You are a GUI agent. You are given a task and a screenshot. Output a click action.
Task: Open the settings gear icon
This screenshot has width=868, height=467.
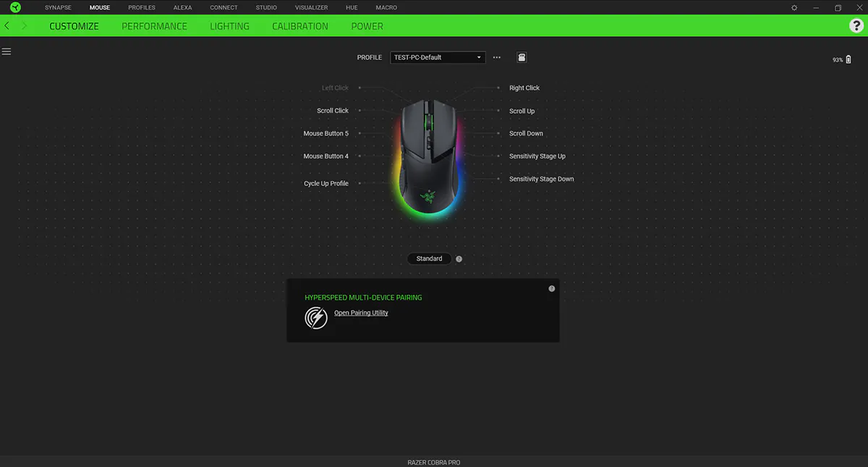coord(794,7)
